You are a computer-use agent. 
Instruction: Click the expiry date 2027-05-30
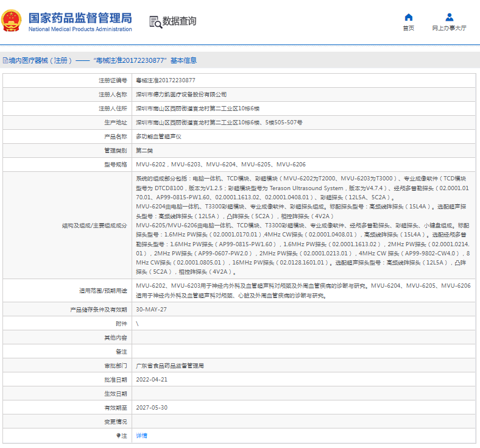pyautogui.click(x=151, y=407)
